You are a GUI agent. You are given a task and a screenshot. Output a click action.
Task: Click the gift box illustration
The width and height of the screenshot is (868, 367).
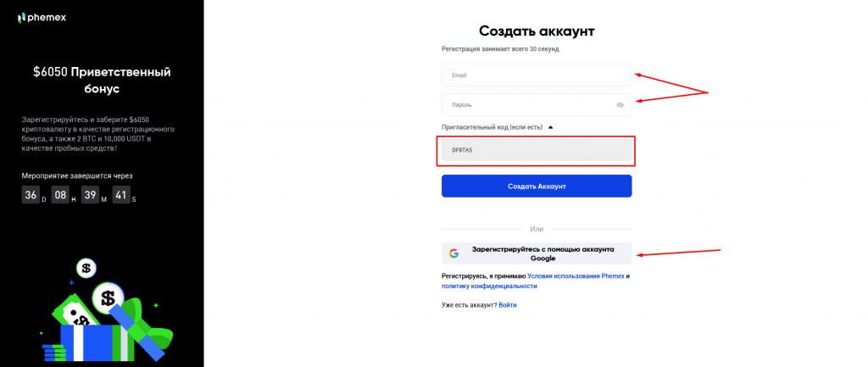pyautogui.click(x=97, y=339)
